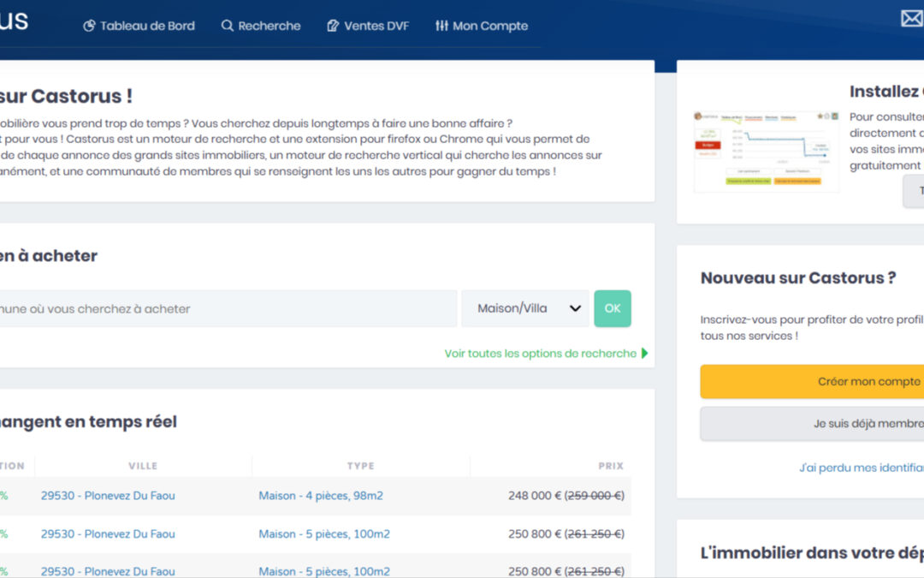Open the Maison/Villa property type dropdown
The width and height of the screenshot is (924, 578).
click(x=524, y=308)
